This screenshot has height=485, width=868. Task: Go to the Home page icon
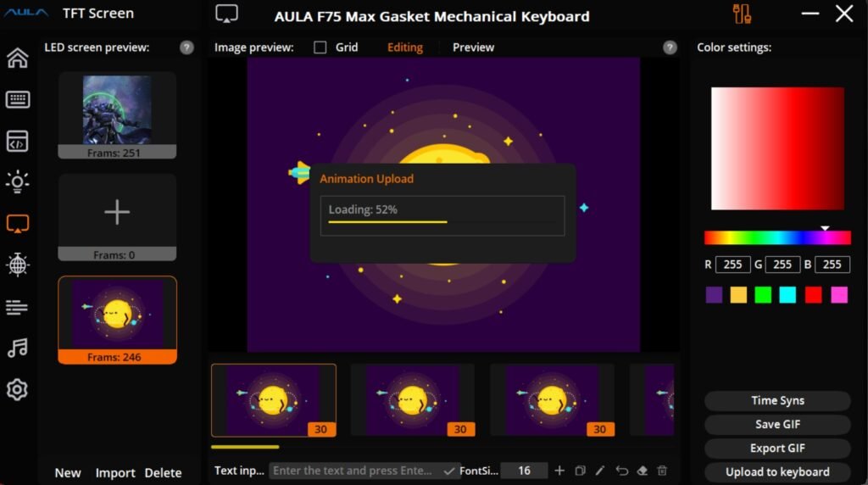[17, 58]
